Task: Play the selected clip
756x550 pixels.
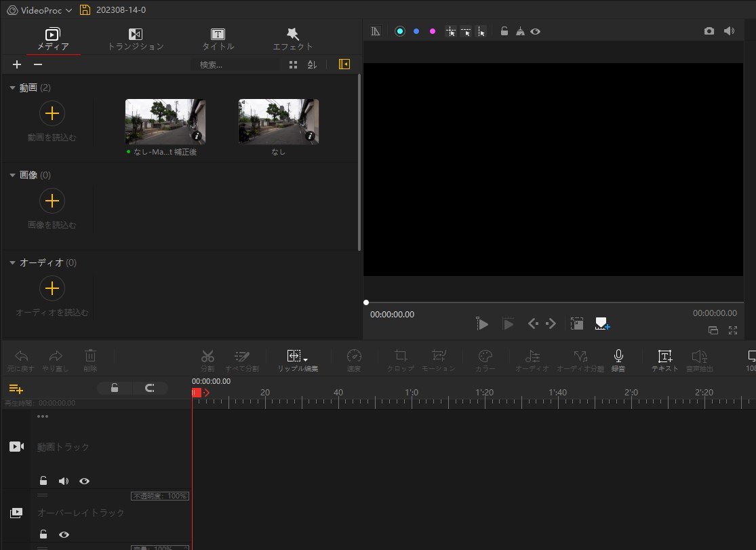Action: click(508, 323)
